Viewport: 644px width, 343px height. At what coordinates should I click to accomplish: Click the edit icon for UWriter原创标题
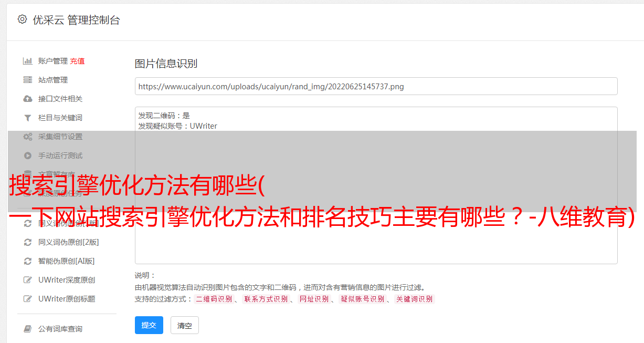28,299
